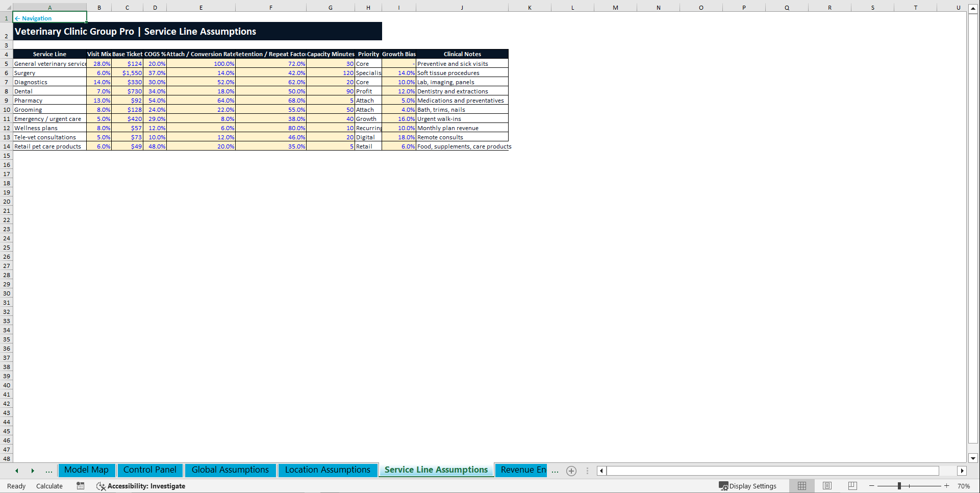The height and width of the screenshot is (493, 980).
Task: Select Dental base ticket $730
Action: (127, 91)
